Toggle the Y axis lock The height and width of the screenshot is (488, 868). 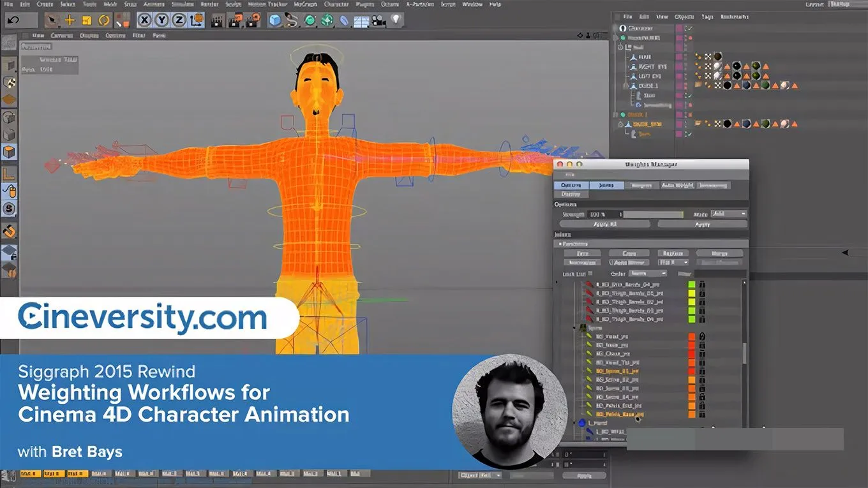[162, 20]
